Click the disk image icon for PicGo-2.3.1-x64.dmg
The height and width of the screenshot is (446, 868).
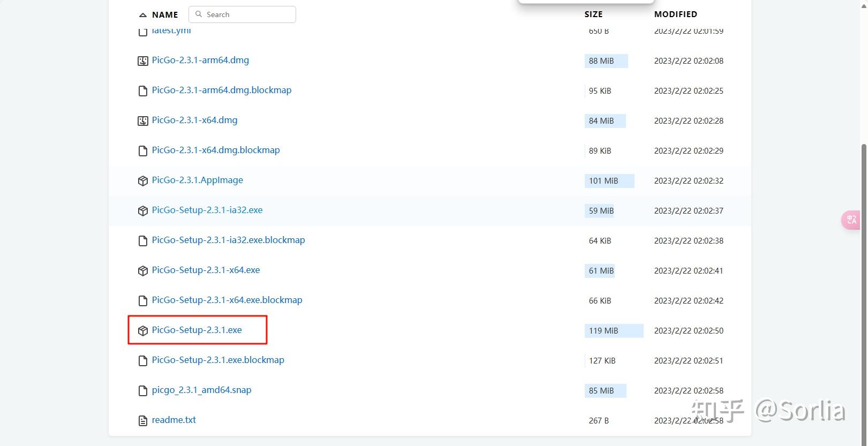click(x=143, y=121)
